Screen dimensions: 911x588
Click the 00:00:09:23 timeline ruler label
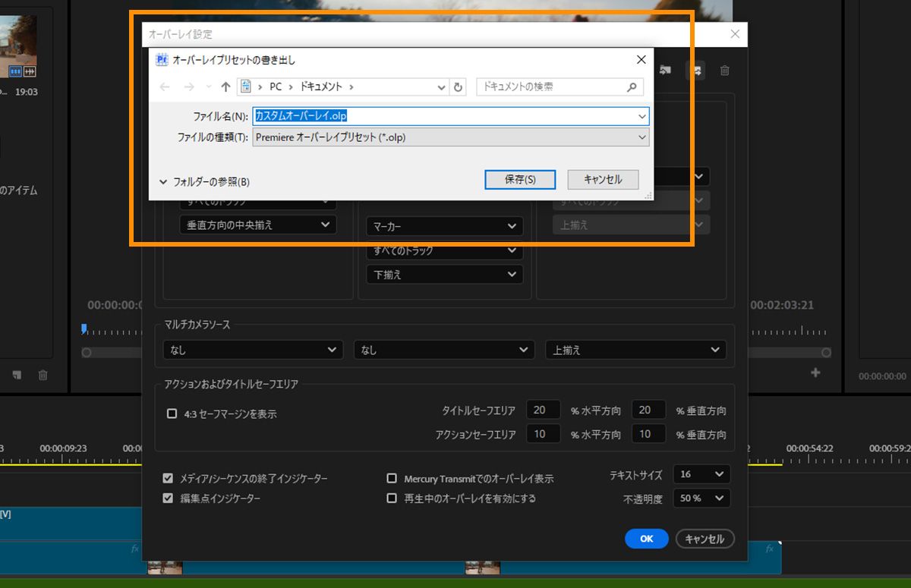point(63,448)
